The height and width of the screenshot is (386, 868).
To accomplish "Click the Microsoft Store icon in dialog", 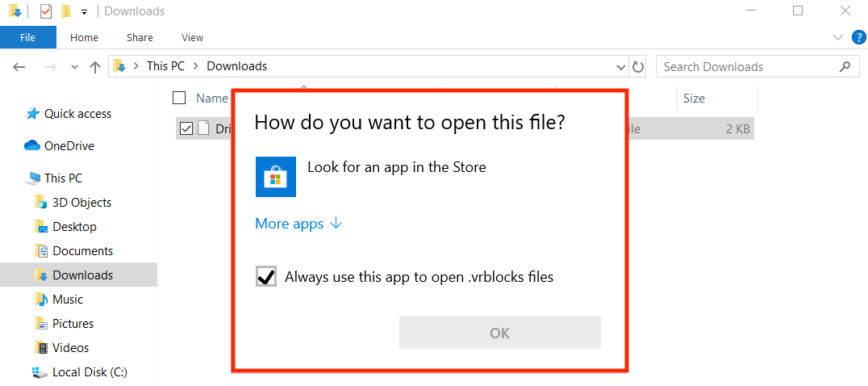I will click(x=276, y=177).
